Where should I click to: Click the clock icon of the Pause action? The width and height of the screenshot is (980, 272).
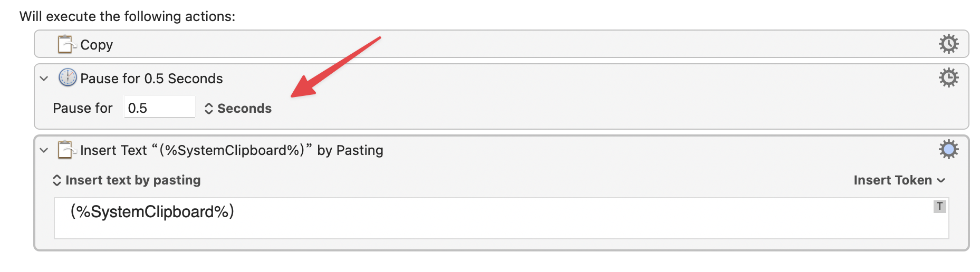click(x=68, y=77)
